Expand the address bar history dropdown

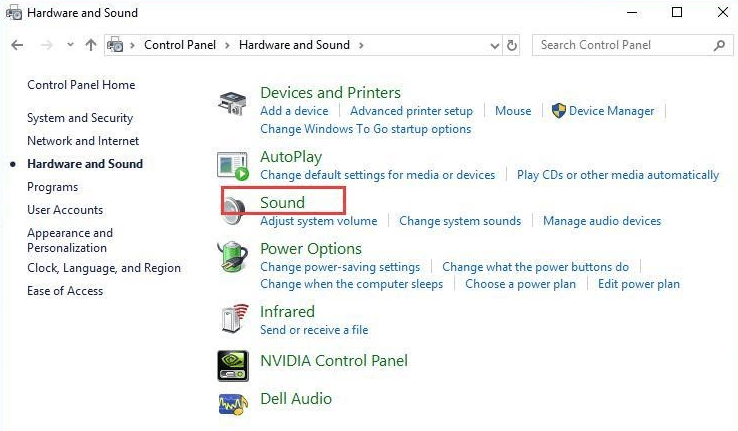(495, 45)
